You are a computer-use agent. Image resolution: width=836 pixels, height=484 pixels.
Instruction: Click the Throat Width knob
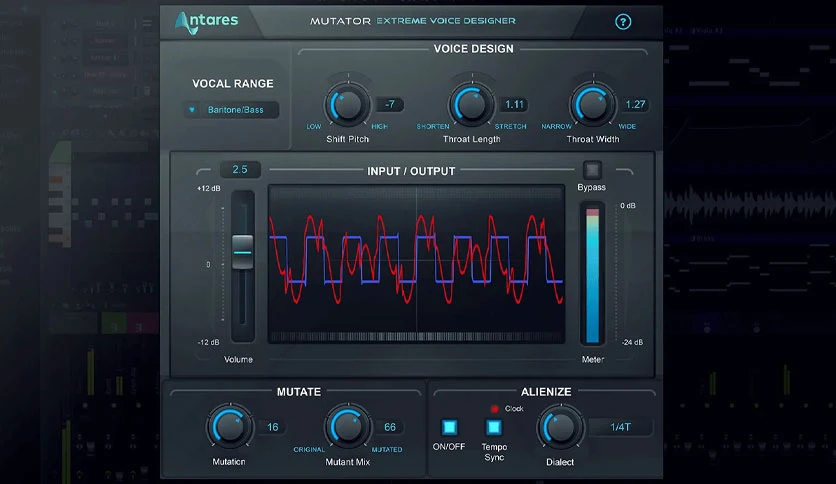[x=592, y=104]
